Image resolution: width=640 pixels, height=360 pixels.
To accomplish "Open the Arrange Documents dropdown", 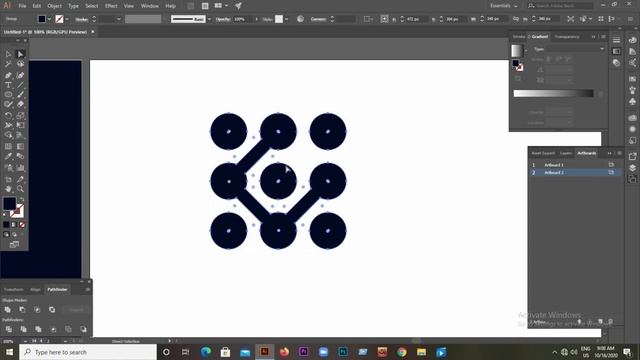I will click(x=220, y=6).
